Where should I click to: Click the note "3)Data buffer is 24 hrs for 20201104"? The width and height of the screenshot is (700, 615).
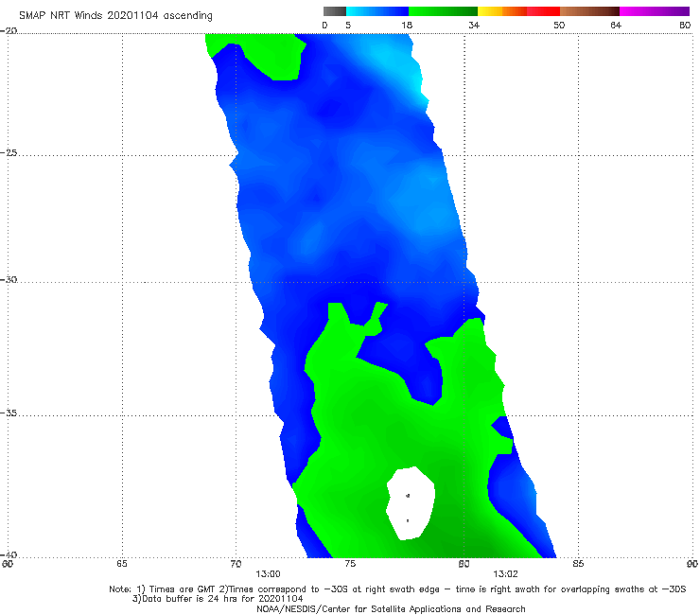click(218, 599)
